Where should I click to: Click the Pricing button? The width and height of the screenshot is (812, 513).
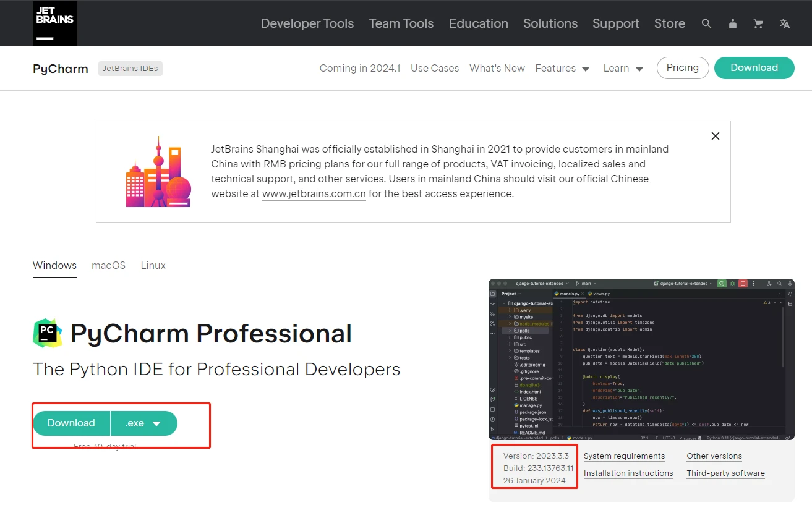click(x=683, y=68)
